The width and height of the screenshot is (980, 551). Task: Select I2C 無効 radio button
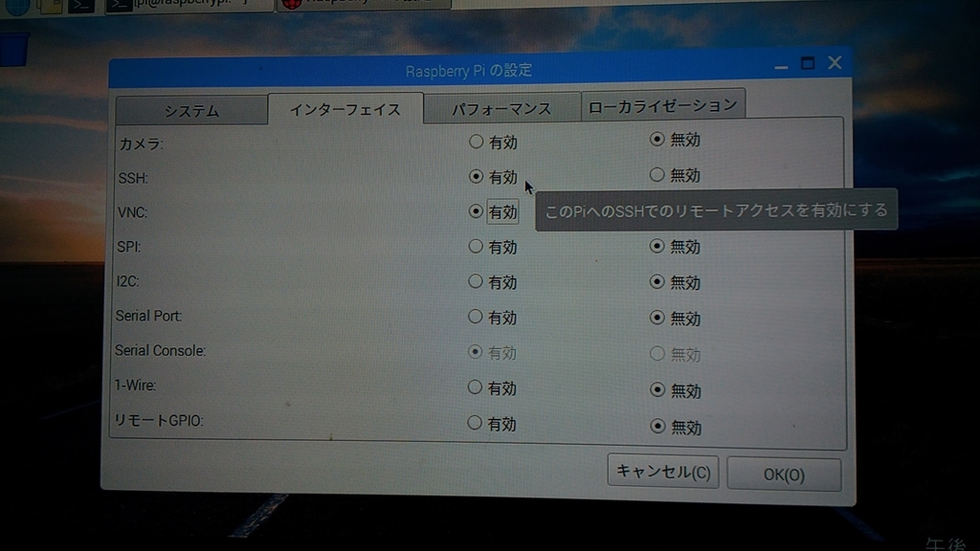[x=657, y=282]
